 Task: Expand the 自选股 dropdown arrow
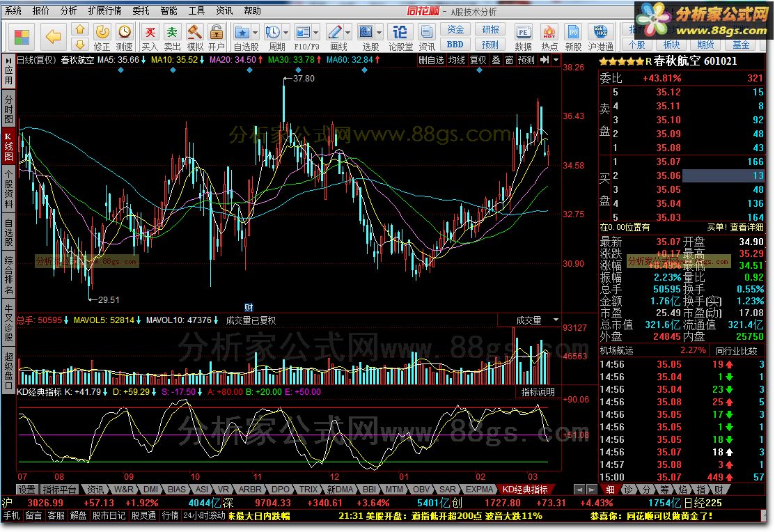(x=255, y=33)
